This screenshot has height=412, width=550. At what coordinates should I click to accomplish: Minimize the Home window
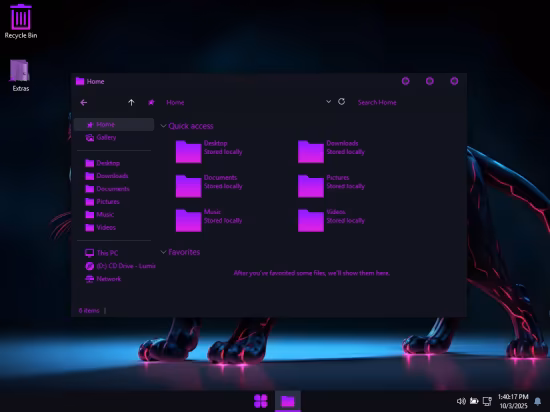tap(405, 81)
